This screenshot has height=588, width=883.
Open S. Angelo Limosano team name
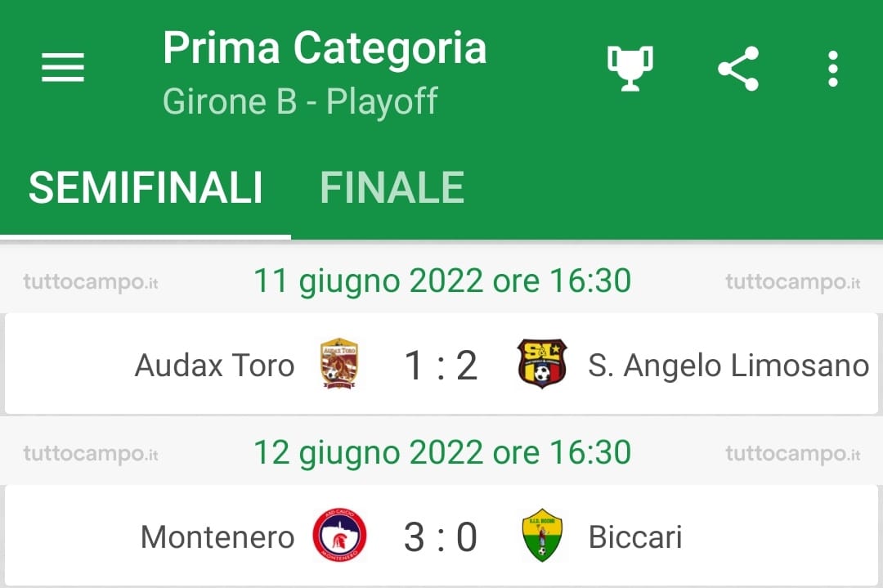coord(728,366)
